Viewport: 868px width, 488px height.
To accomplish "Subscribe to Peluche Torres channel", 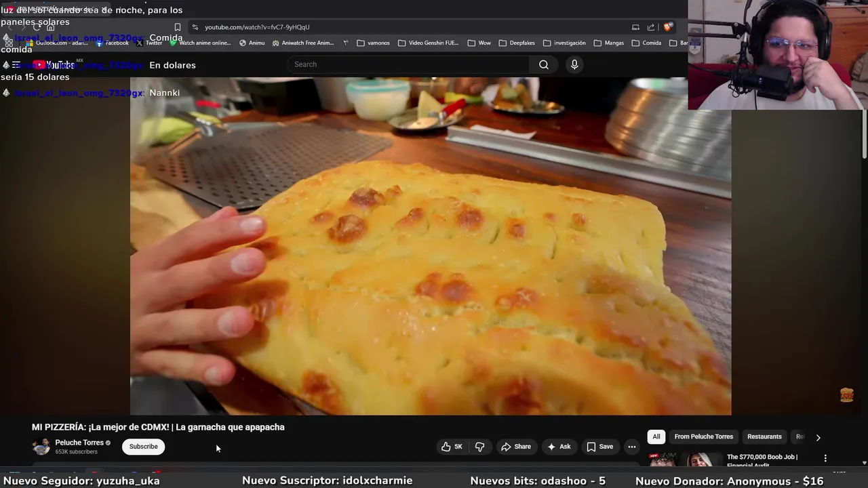I will tap(143, 447).
